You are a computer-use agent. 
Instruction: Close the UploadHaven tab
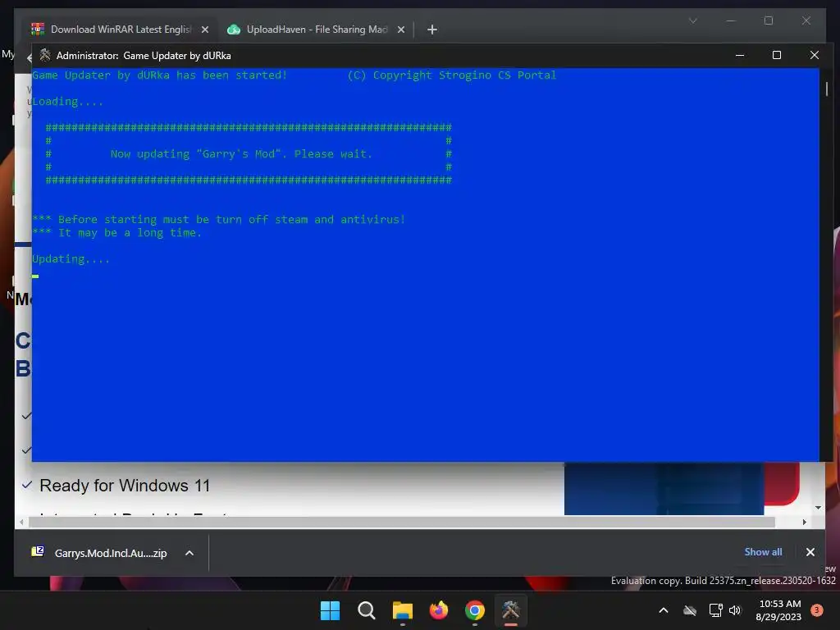click(400, 30)
